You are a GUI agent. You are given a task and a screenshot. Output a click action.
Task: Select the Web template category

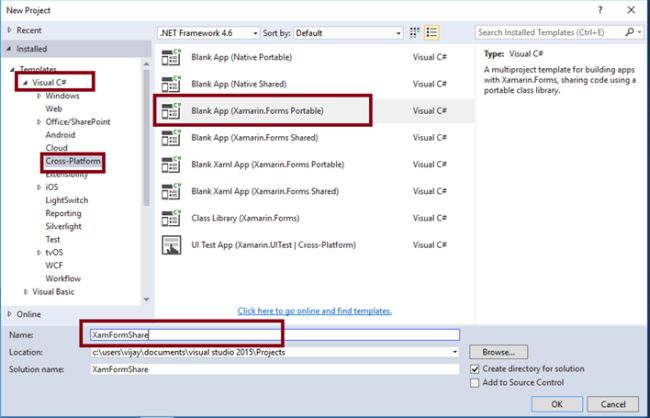tap(54, 109)
